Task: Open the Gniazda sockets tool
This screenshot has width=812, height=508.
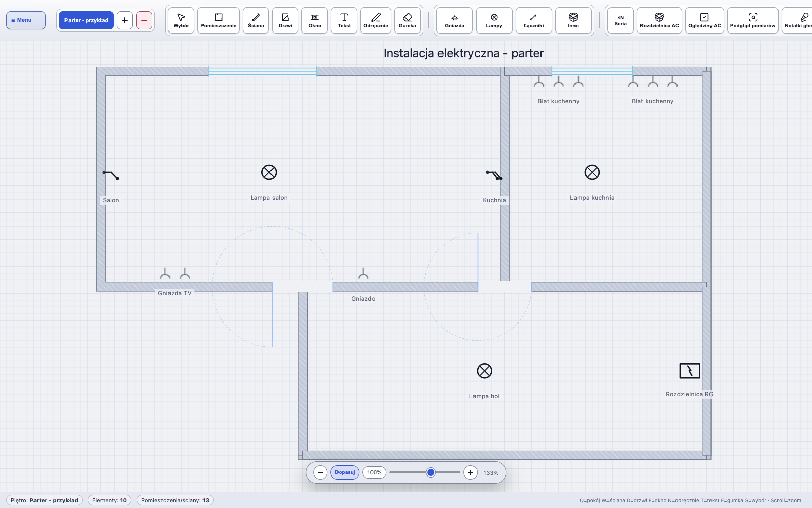Action: tap(454, 20)
